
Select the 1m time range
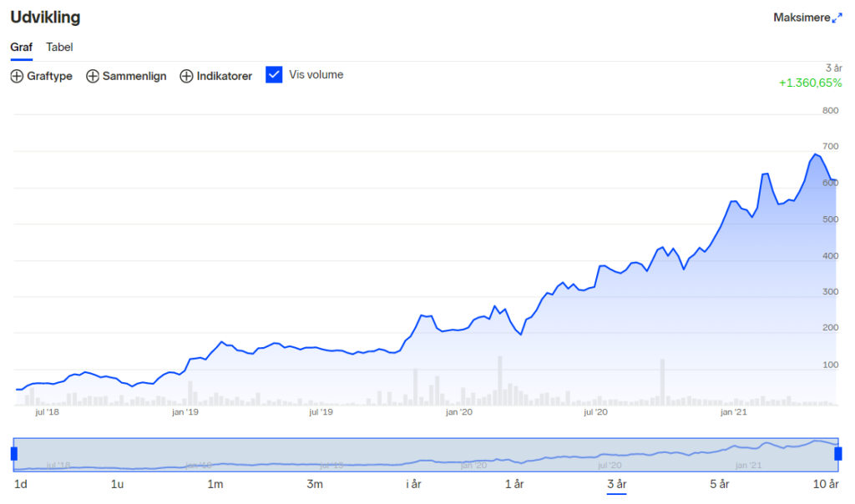pyautogui.click(x=215, y=484)
